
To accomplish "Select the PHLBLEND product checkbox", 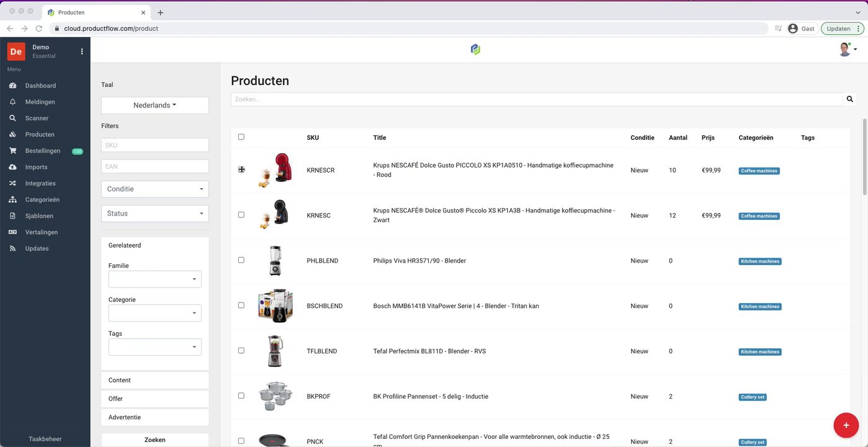I will click(241, 260).
